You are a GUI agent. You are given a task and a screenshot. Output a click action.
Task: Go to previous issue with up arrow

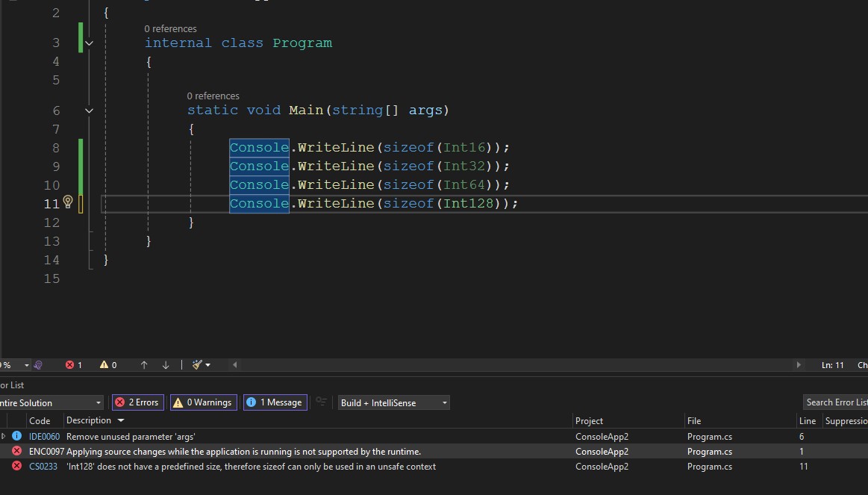[144, 365]
